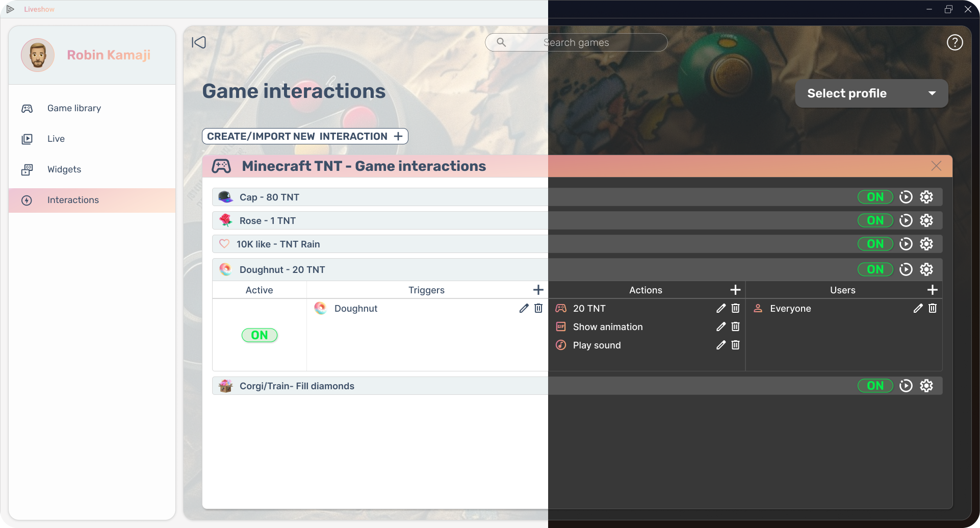
Task: Click Create/Import New Interaction button
Action: [305, 136]
